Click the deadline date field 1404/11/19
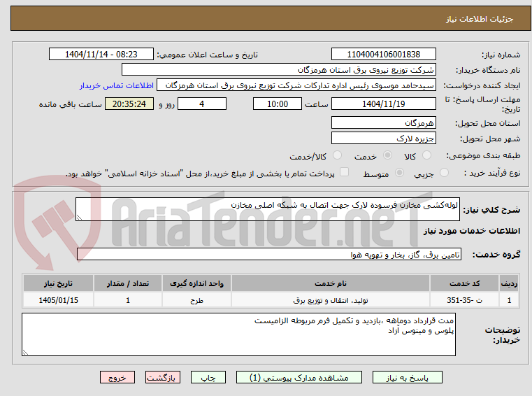The height and width of the screenshot is (396, 532). point(383,104)
